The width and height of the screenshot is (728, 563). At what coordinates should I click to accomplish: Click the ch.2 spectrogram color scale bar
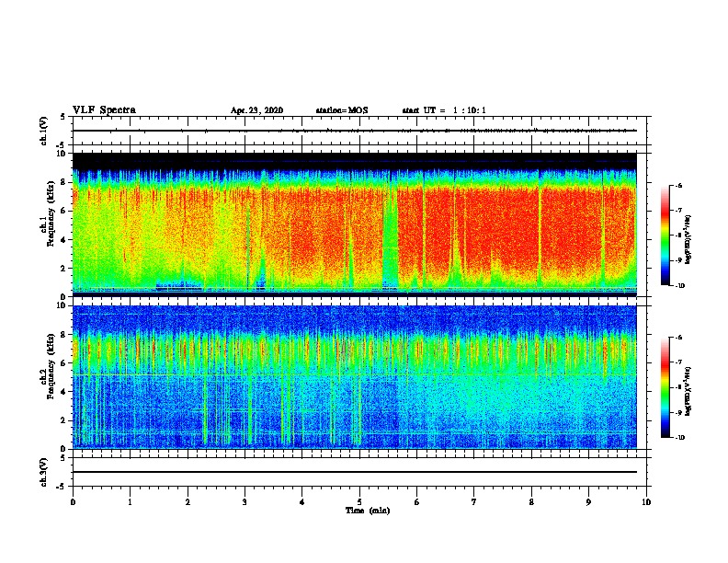[665, 387]
